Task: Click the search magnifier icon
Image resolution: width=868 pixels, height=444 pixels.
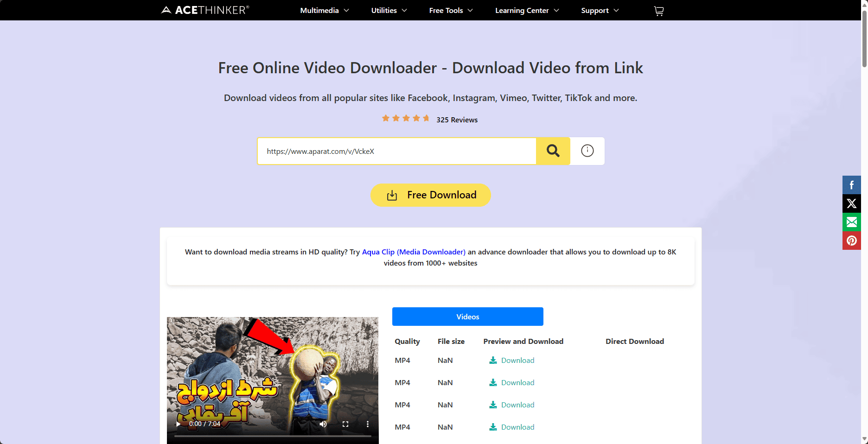Action: point(552,151)
